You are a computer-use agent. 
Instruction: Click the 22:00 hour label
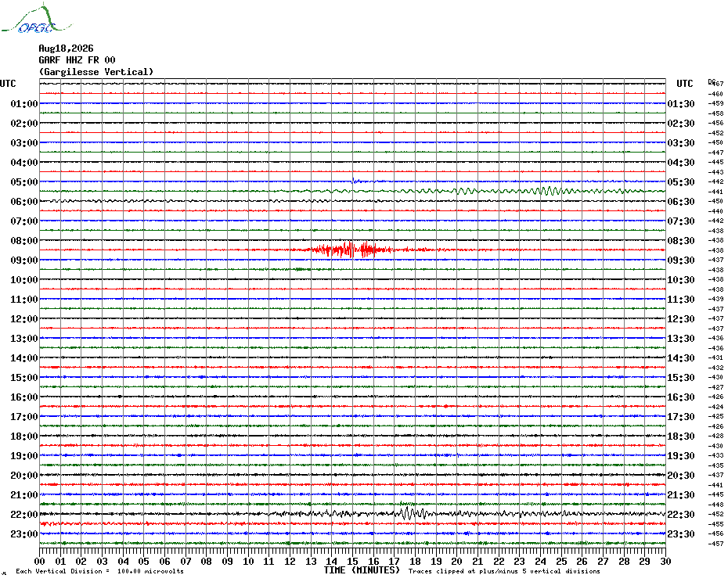point(24,514)
